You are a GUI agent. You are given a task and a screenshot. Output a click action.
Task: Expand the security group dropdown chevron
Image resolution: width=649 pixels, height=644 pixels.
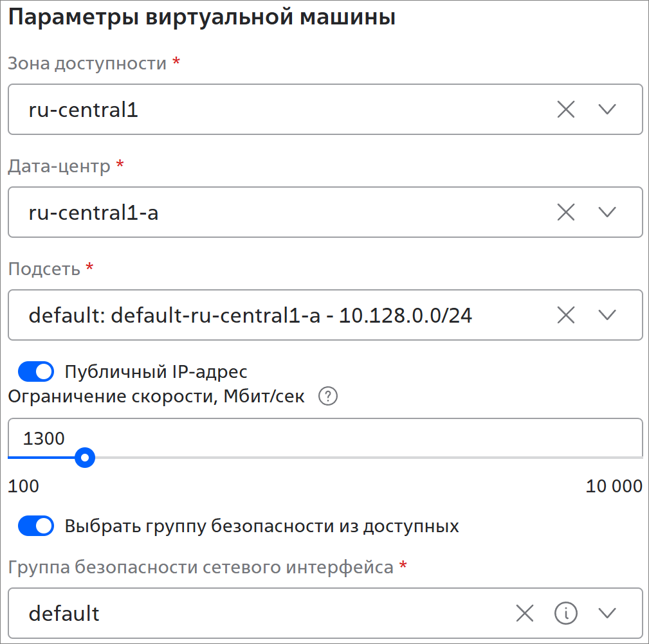tap(607, 614)
